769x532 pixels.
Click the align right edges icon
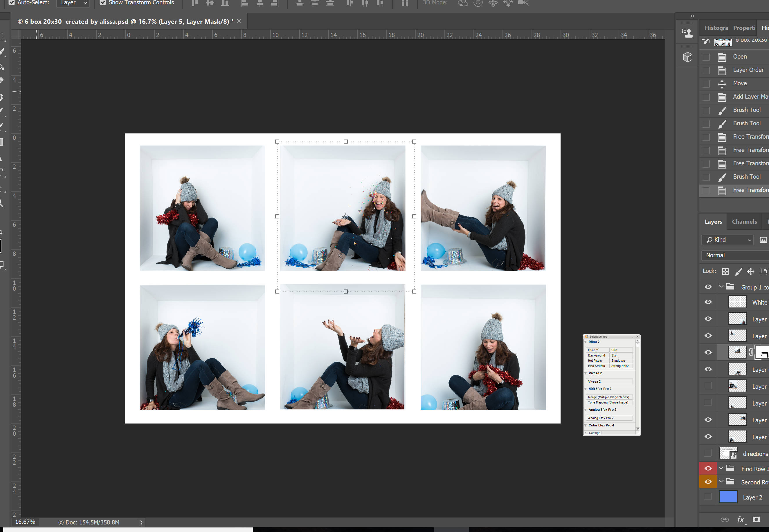[x=275, y=3]
